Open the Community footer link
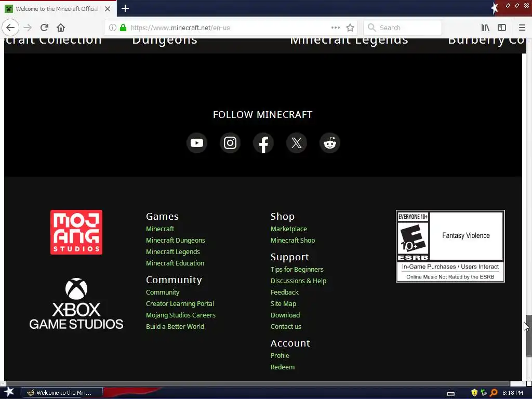Screen dimensions: 532x399 tap(163, 292)
